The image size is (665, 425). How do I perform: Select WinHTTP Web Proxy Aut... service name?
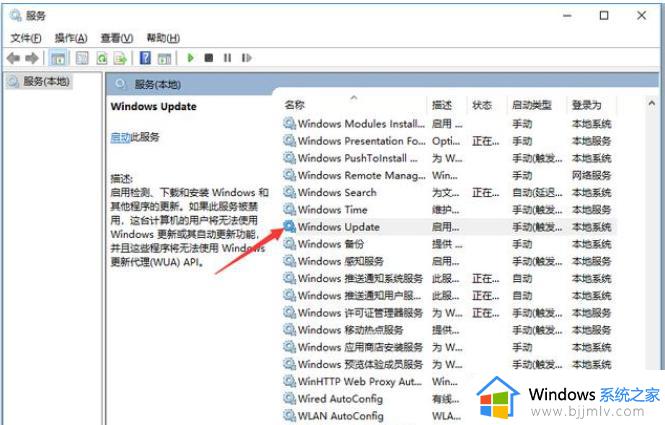coord(360,381)
